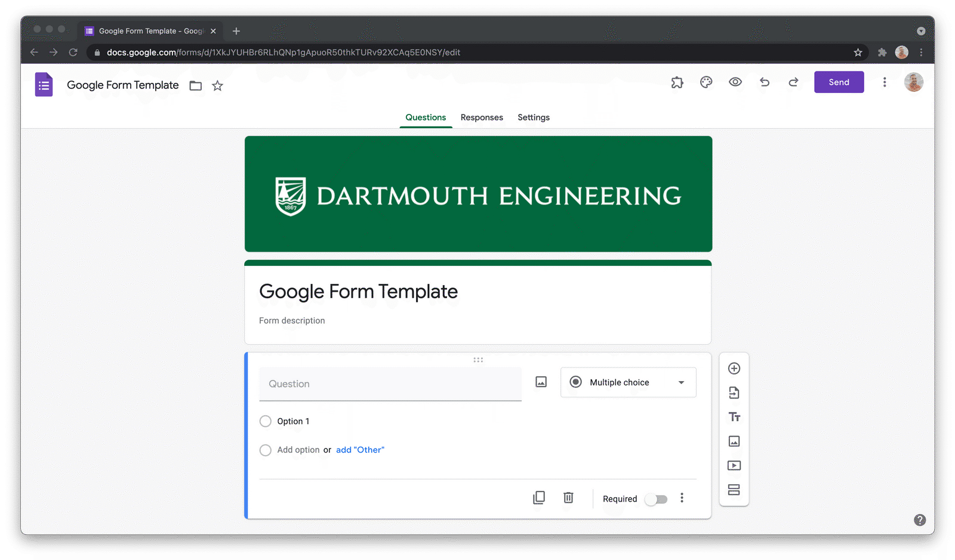Click the Dartmouth Engineering header image

[x=478, y=194]
